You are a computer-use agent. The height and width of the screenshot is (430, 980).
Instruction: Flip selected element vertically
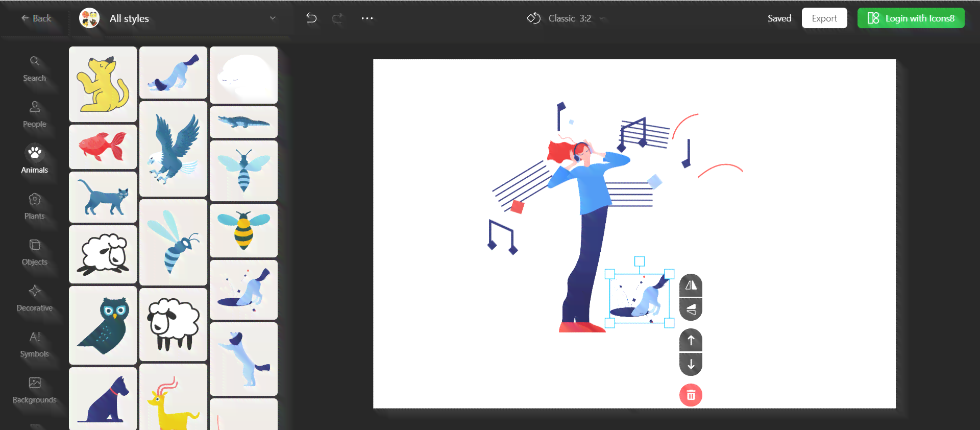click(x=691, y=309)
